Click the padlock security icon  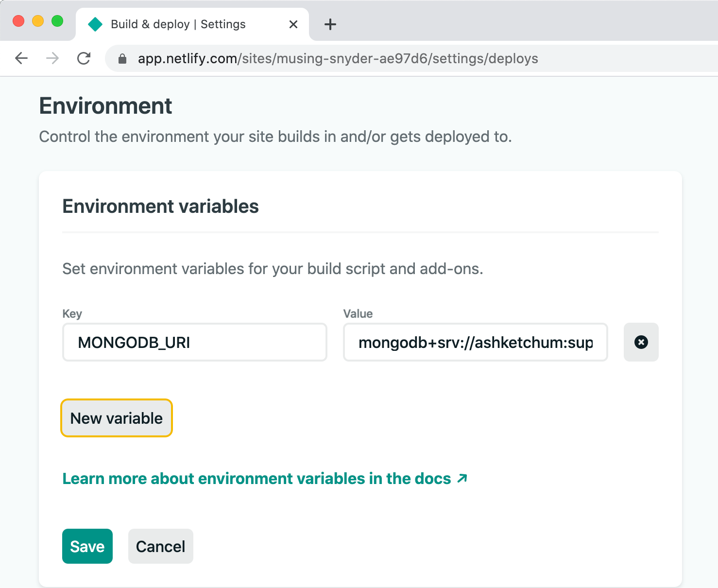tap(122, 58)
